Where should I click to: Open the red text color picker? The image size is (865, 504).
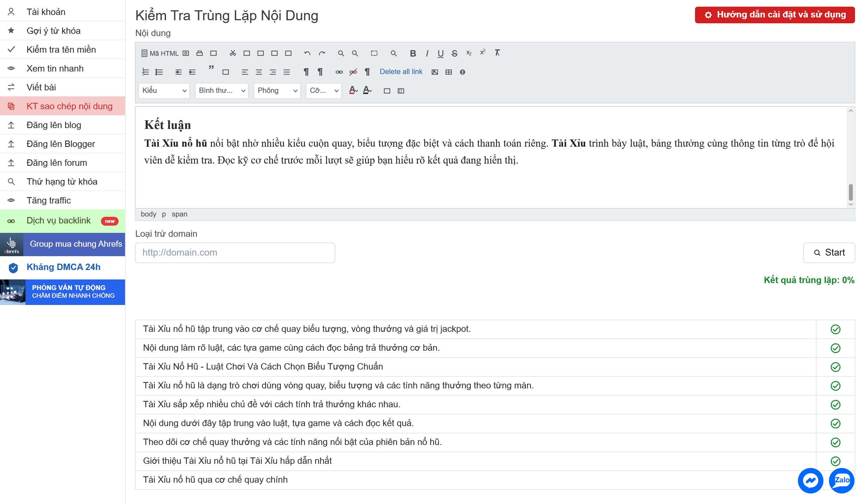(353, 90)
